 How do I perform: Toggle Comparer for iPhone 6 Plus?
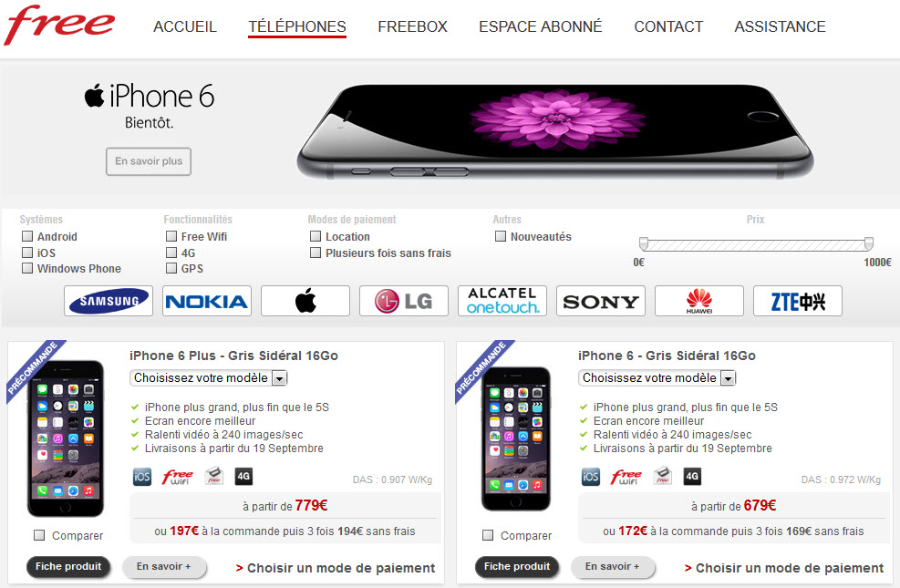tap(39, 535)
